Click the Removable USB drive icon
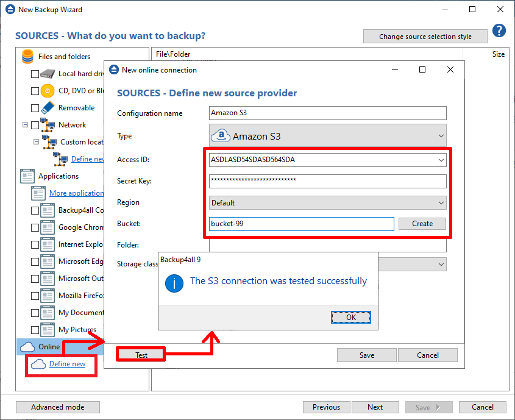The height and width of the screenshot is (420, 515). pos(48,108)
